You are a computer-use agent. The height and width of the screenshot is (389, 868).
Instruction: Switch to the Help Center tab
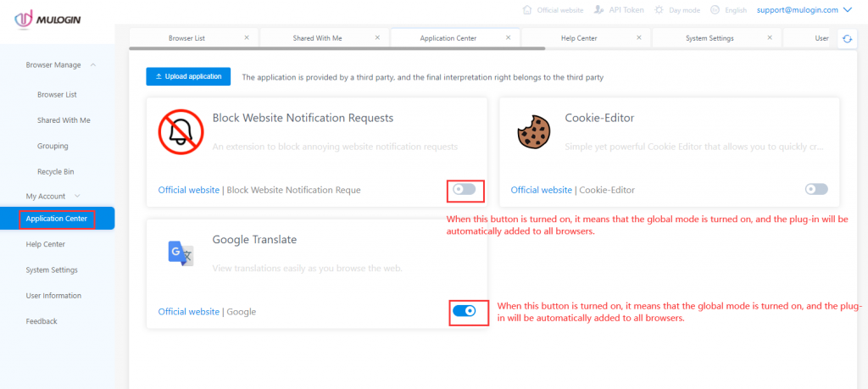579,38
